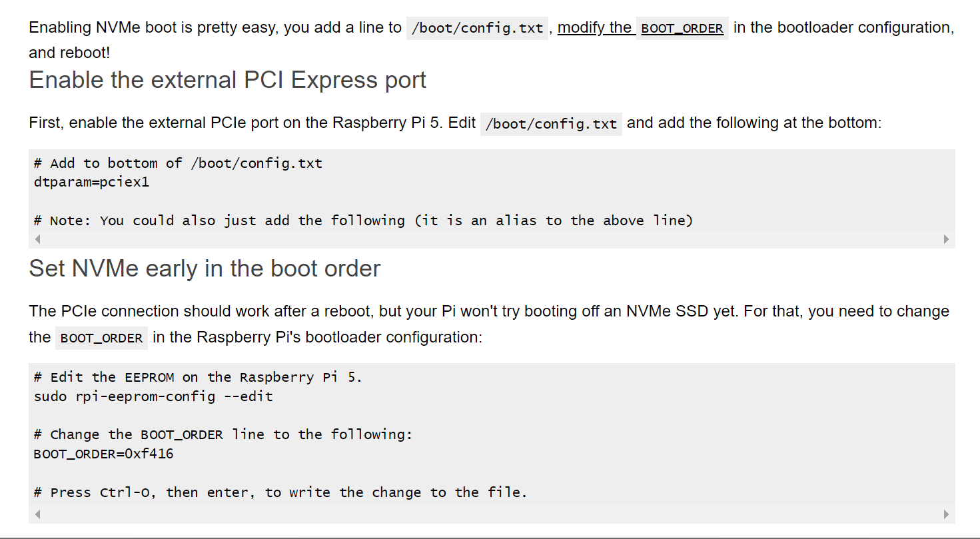Click the "# Change the BOOT_ORDER line" comment
Viewport: 980px width, 539px height.
223,435
